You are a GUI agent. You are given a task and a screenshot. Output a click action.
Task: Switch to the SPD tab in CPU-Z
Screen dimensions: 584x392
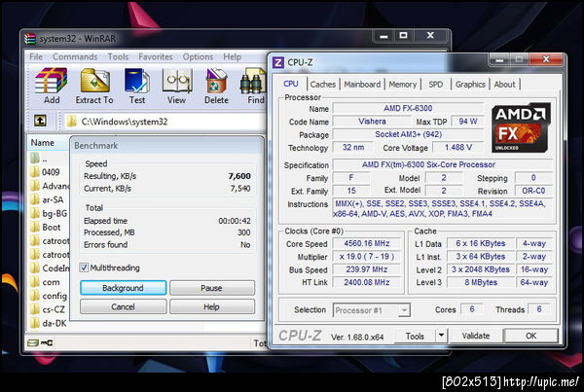tap(435, 85)
